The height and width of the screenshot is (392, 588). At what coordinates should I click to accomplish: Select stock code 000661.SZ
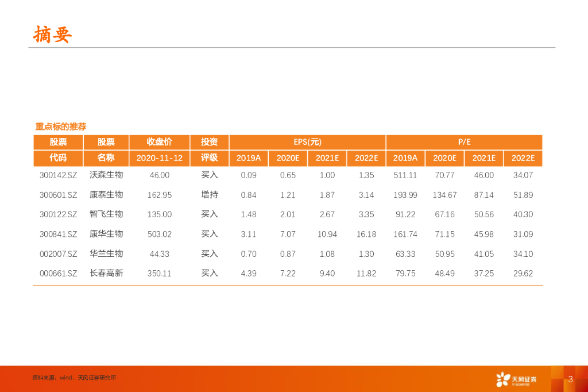coord(58,274)
